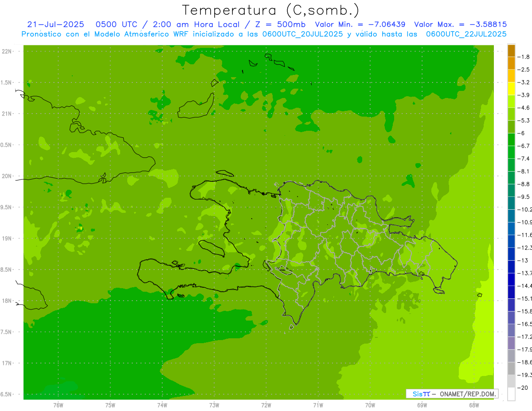The height and width of the screenshot is (411, 532).
Task: Click the -1.8 legend value
Action: tap(523, 57)
